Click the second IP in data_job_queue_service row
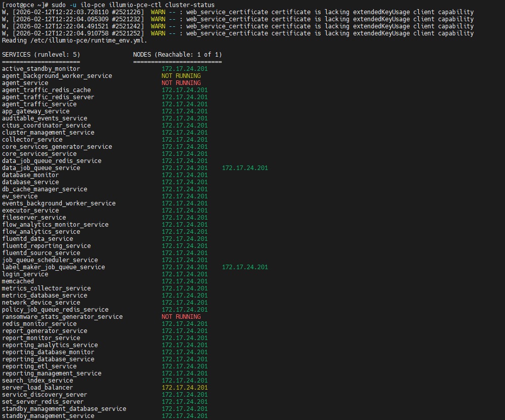The height and width of the screenshot is (420, 505). pos(245,167)
